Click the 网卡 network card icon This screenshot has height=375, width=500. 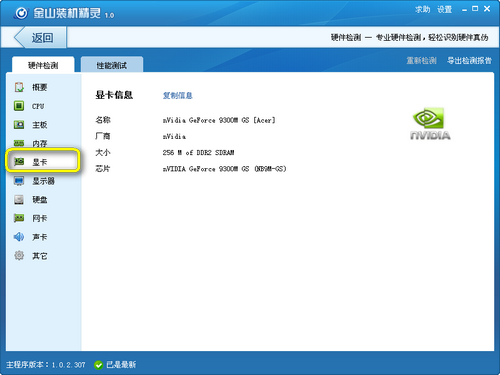[19, 218]
